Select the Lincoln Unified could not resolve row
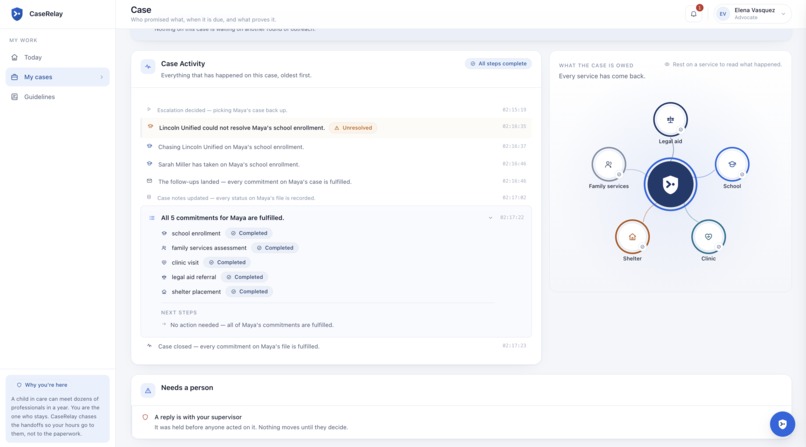 tap(336, 128)
